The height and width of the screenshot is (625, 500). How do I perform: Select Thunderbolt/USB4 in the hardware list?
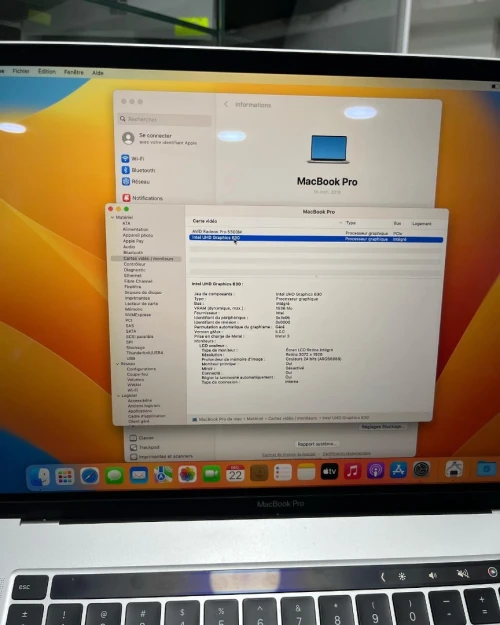[x=145, y=352]
